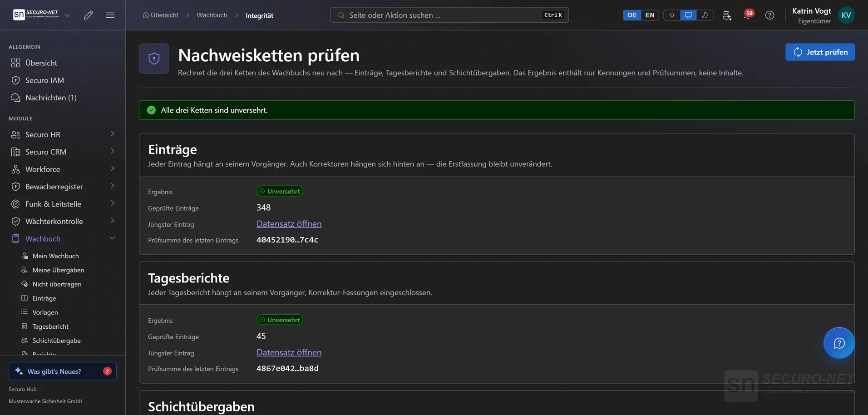
Task: Select dark theme moon icon
Action: point(705,15)
